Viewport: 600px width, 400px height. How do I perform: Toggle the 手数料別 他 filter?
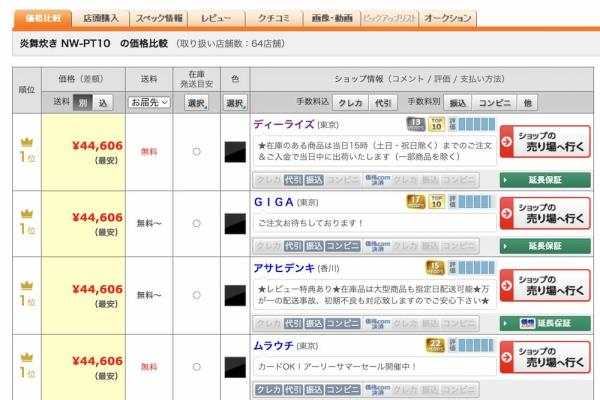pyautogui.click(x=528, y=103)
